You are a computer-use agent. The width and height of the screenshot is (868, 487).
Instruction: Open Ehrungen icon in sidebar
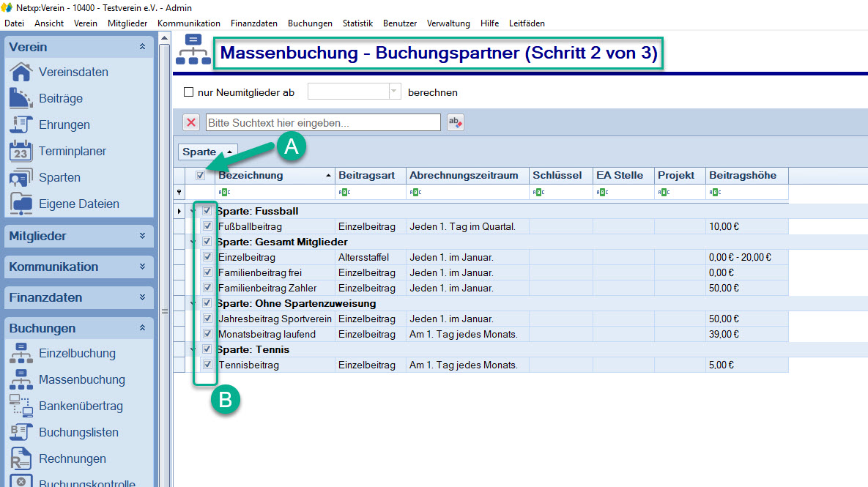[21, 124]
